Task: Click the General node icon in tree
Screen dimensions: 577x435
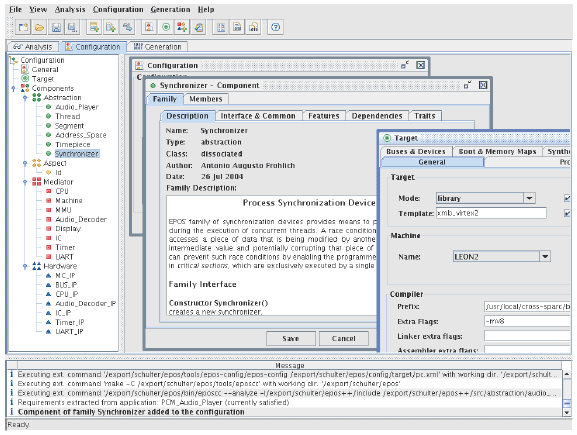Action: point(25,69)
